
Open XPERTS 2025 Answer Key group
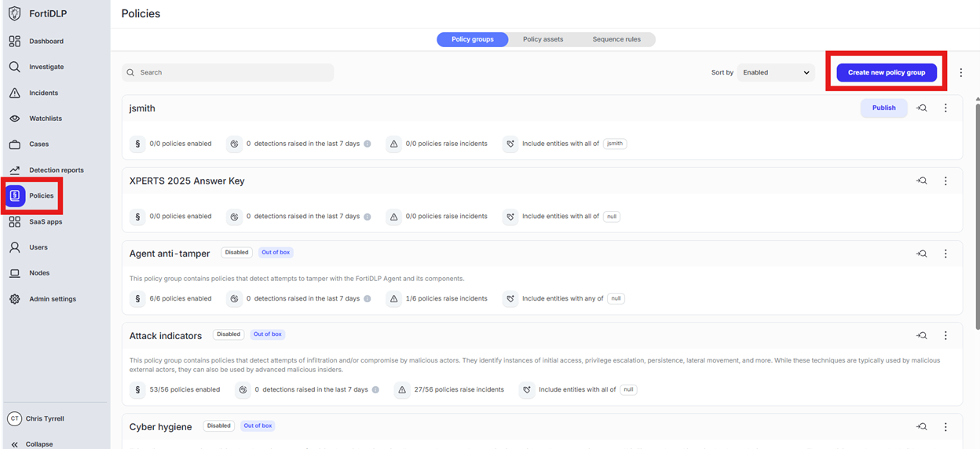187,181
